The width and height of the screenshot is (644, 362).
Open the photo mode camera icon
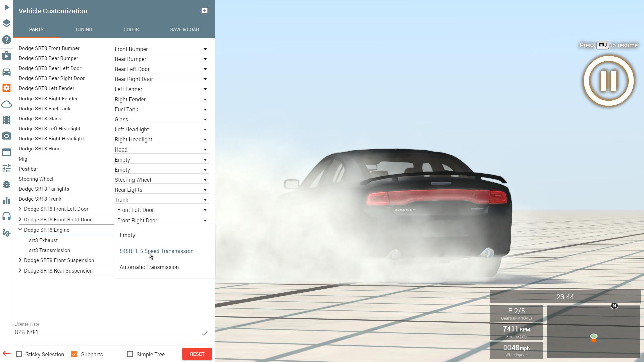(x=7, y=136)
